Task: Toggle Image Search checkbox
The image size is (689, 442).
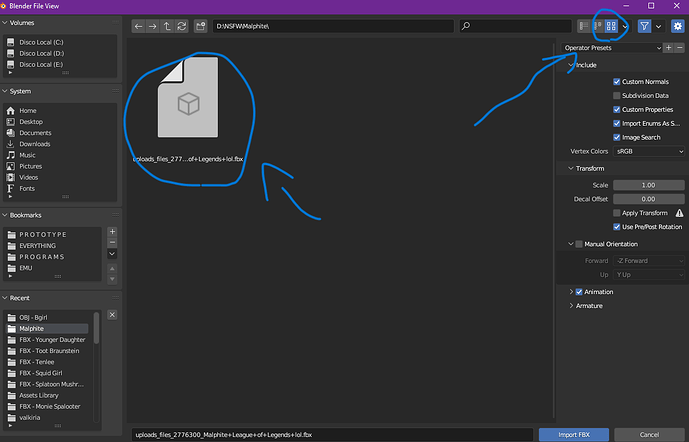Action: (616, 138)
